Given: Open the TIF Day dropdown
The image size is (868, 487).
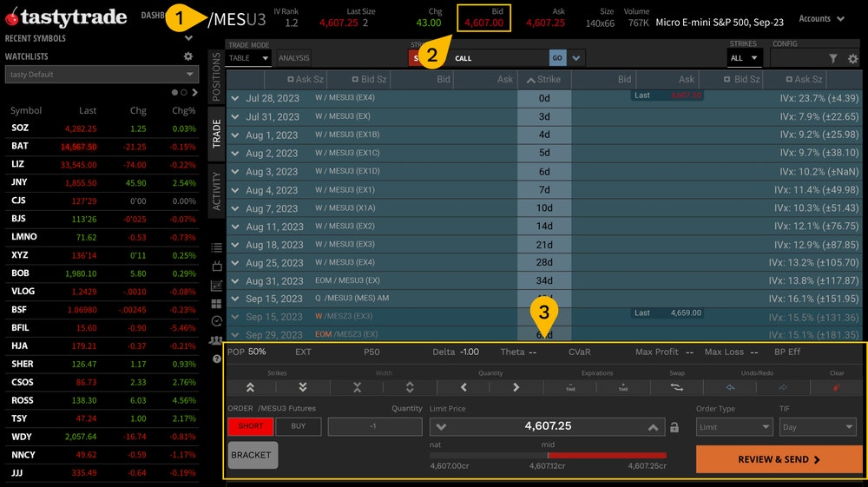Looking at the screenshot, I should tap(818, 427).
